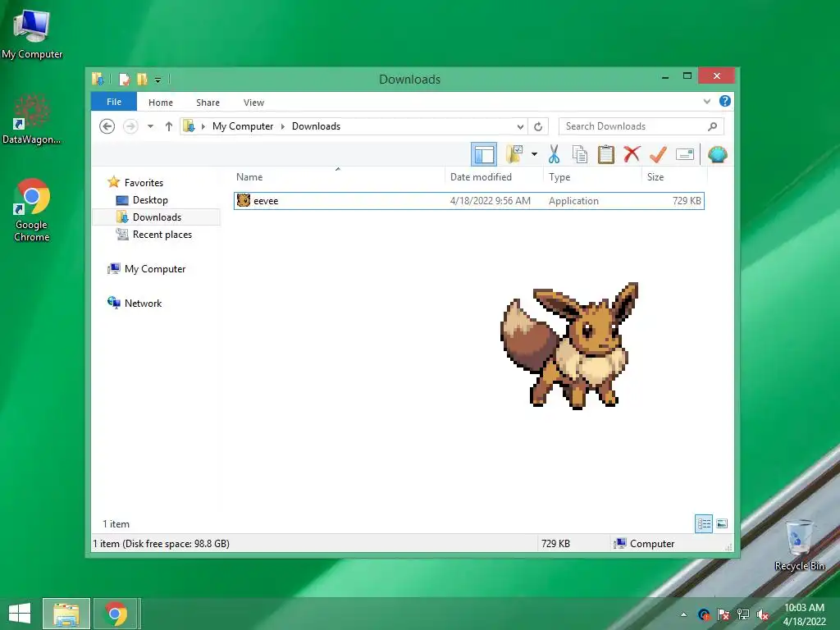Open Recycle Bin on the desktop
840x630 pixels.
[x=799, y=545]
